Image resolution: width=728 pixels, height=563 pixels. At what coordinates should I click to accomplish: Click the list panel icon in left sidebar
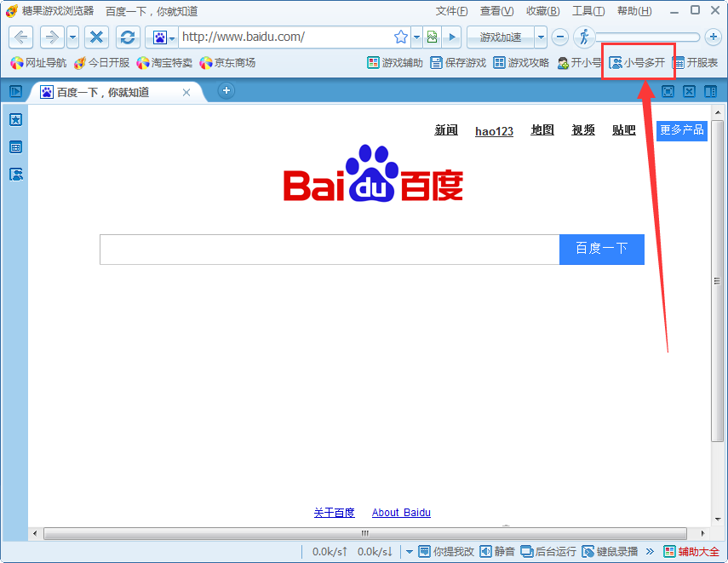click(16, 147)
